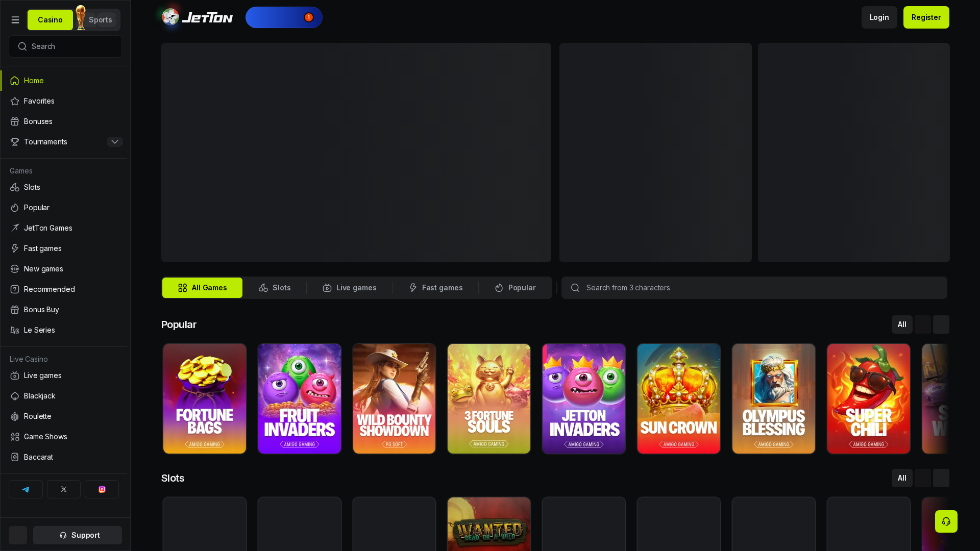This screenshot has width=980, height=551.
Task: Open the Olympus Blessing game
Action: 774,398
